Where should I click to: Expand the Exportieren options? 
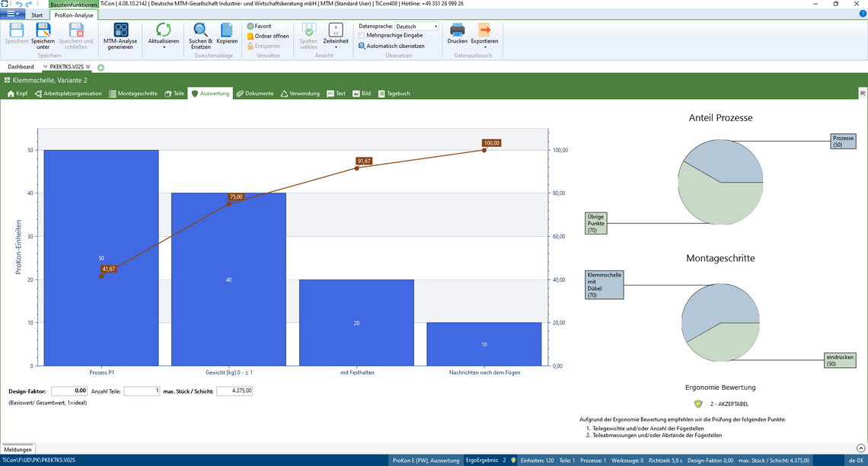tap(484, 47)
